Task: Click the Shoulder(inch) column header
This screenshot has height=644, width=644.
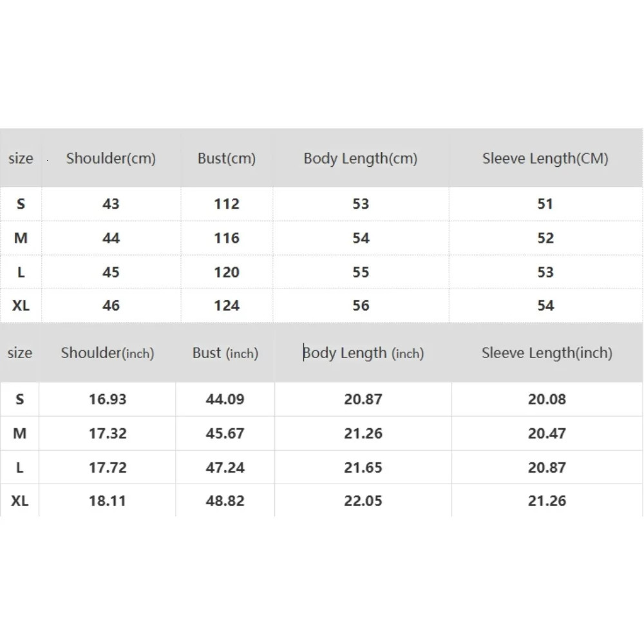Action: coord(108,353)
